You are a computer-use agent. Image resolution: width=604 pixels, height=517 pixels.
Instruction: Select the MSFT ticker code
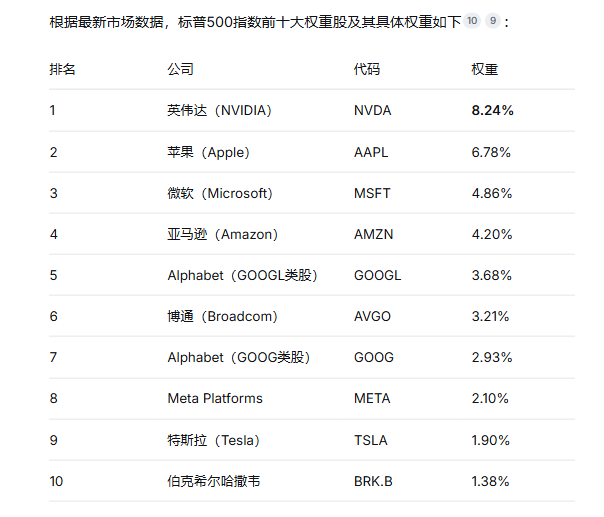372,193
